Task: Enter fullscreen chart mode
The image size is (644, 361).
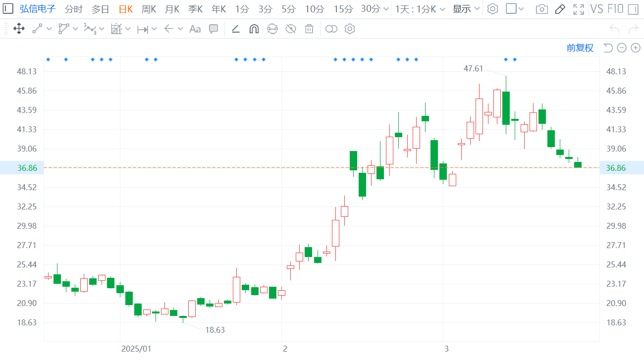Action: [578, 9]
